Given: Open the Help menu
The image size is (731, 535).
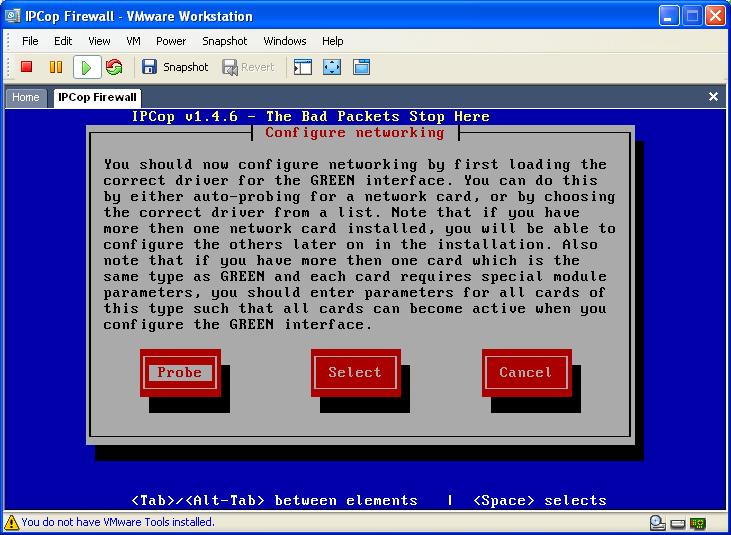Looking at the screenshot, I should tap(332, 41).
